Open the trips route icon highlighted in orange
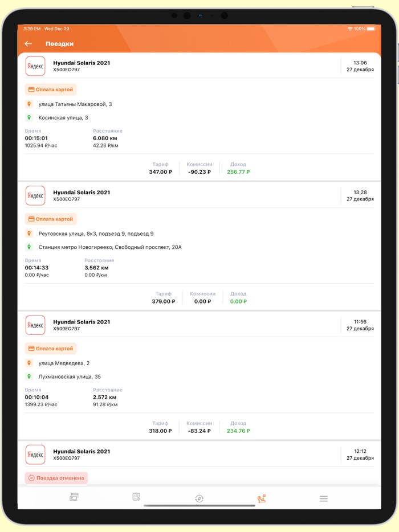This screenshot has width=399, height=532. tap(261, 497)
